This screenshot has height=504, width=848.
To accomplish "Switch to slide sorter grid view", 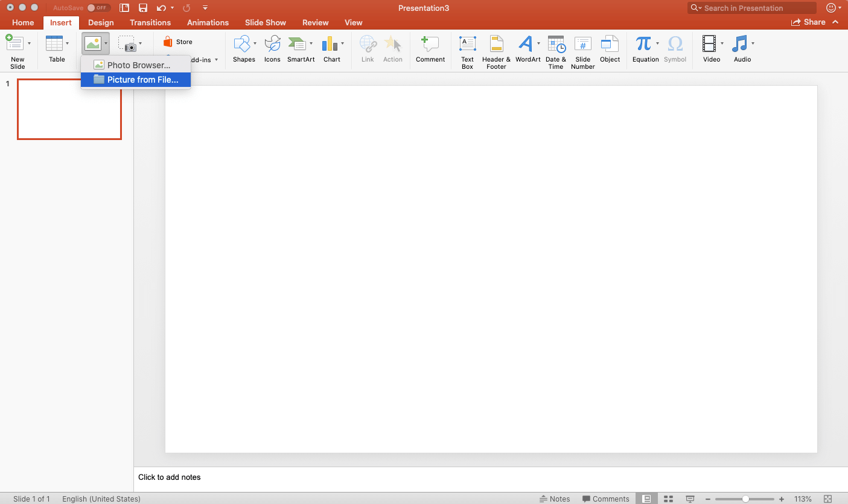I will (668, 499).
